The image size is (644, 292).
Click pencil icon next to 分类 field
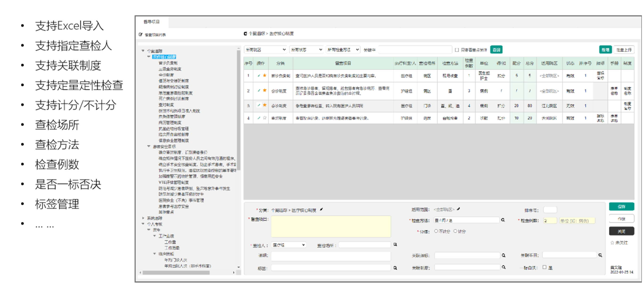pyautogui.click(x=321, y=210)
